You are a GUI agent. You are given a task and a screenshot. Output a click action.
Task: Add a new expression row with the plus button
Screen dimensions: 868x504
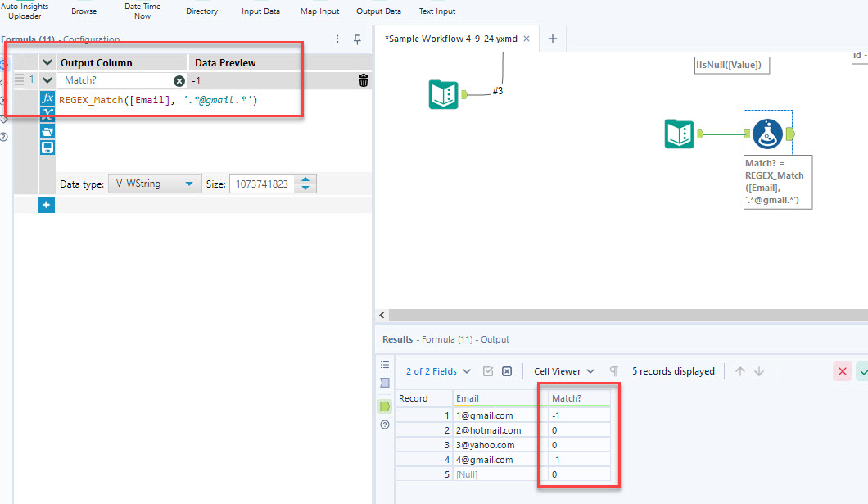pos(47,204)
